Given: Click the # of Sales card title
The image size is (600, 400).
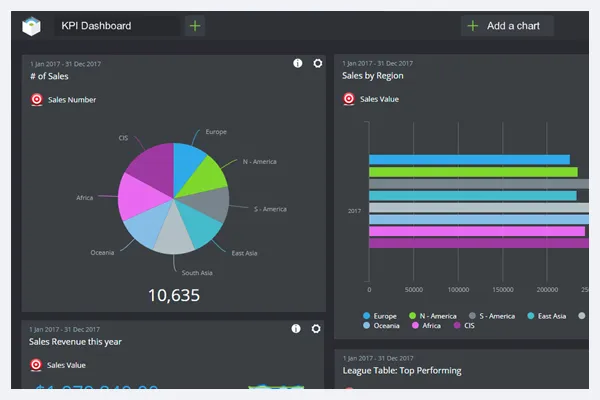Looking at the screenshot, I should [x=49, y=76].
